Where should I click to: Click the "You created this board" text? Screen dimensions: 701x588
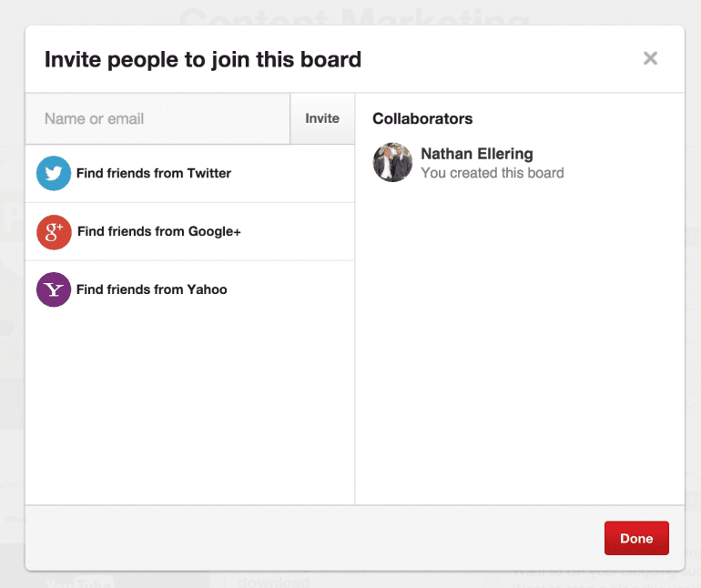492,173
